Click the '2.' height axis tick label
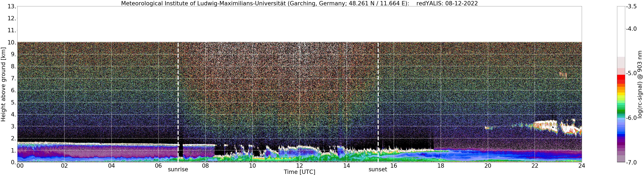Viewport: 644px width, 176px height. pos(13,139)
